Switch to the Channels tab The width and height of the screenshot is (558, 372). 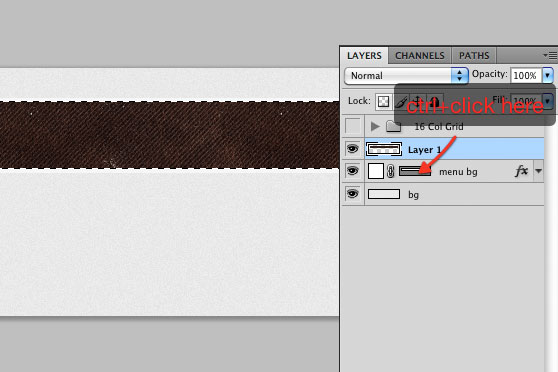[420, 56]
